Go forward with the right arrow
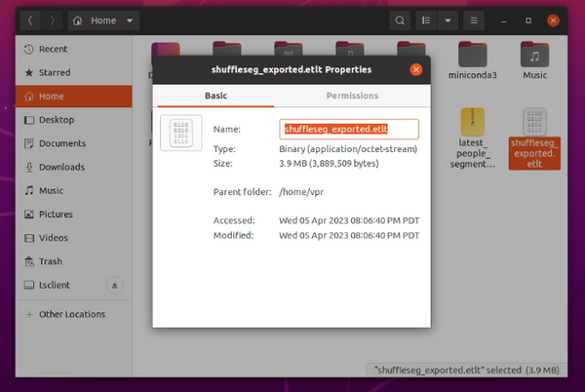Viewport: 585px width, 392px height. (53, 20)
